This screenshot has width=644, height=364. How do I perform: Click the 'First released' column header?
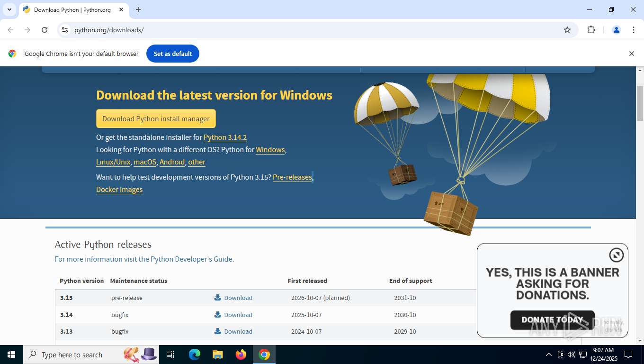pyautogui.click(x=307, y=281)
